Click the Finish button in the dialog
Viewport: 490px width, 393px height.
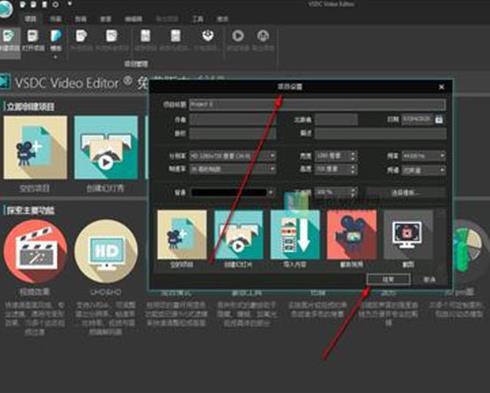click(x=388, y=279)
